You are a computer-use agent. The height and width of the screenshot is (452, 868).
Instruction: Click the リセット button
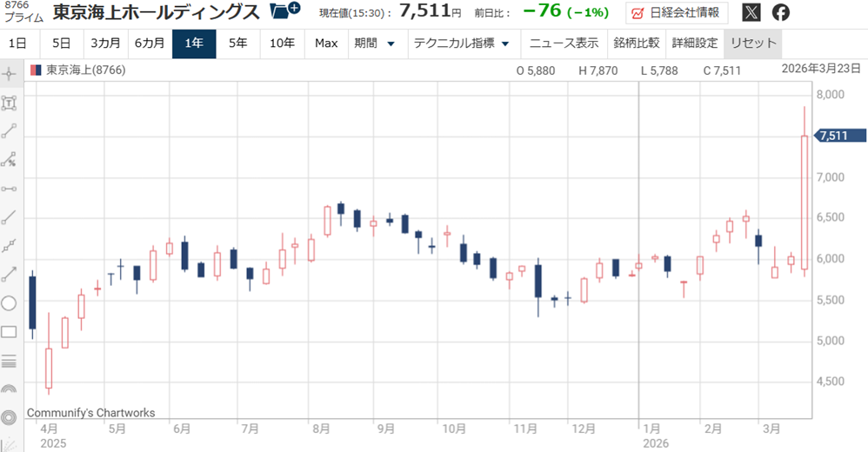click(x=753, y=43)
